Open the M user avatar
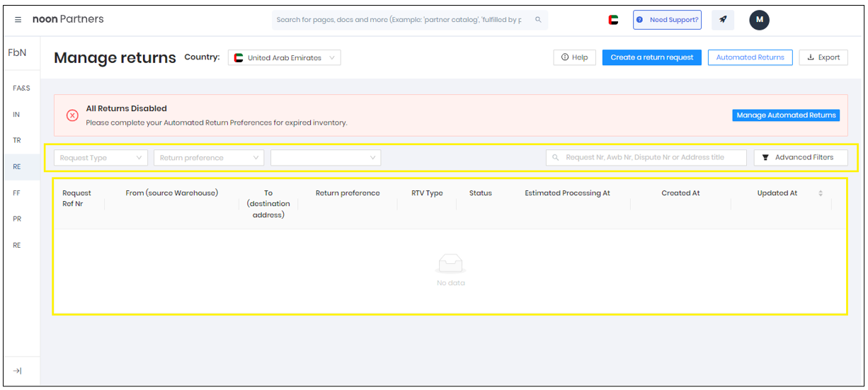Image resolution: width=868 pixels, height=390 pixels. click(x=760, y=20)
